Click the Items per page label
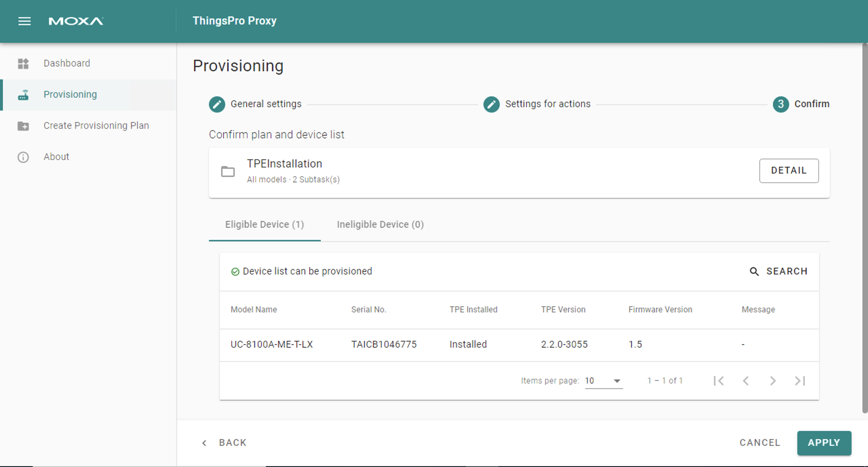 pyautogui.click(x=550, y=381)
